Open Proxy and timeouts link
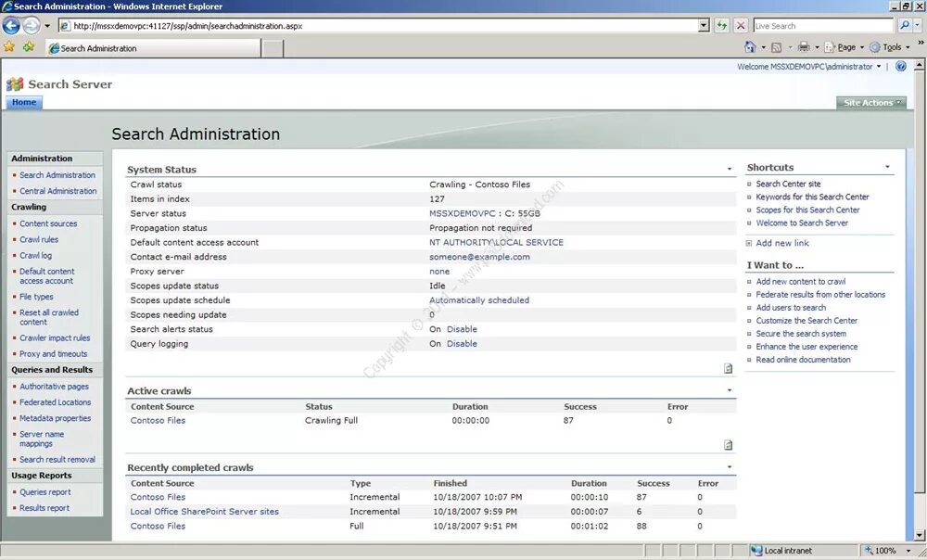The width and height of the screenshot is (927, 560). tap(53, 354)
